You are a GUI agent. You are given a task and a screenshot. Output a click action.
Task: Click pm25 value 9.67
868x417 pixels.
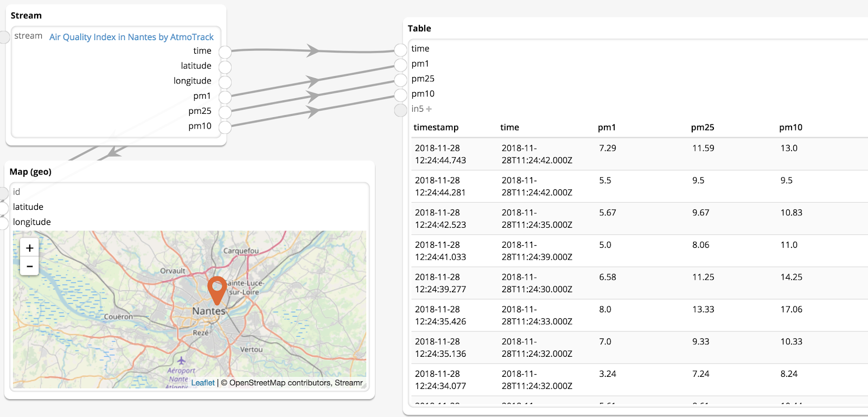tap(700, 213)
